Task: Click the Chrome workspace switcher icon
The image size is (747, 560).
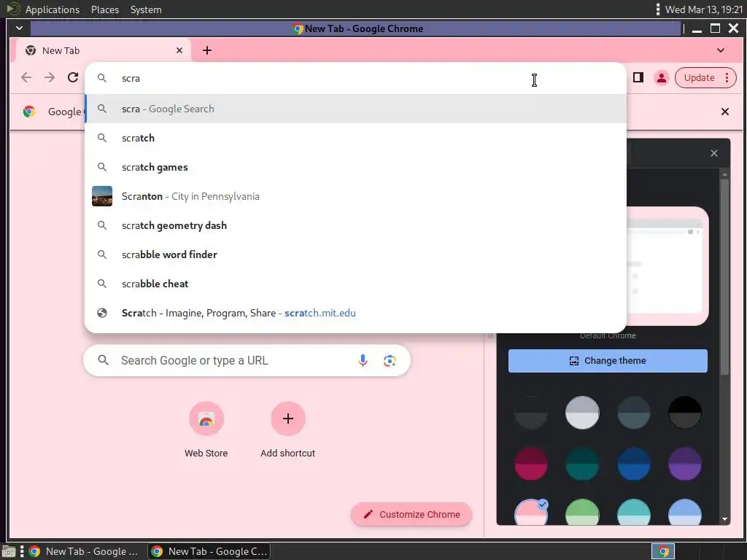Action: tap(663, 551)
